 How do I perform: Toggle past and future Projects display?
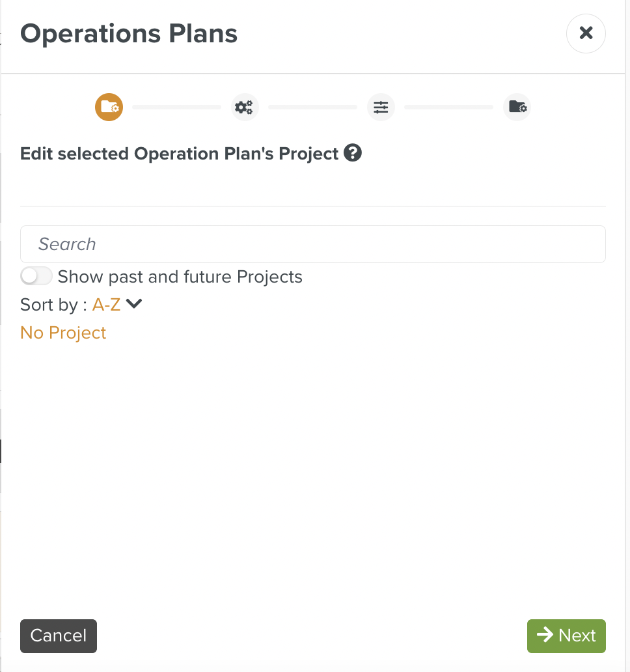coord(36,276)
